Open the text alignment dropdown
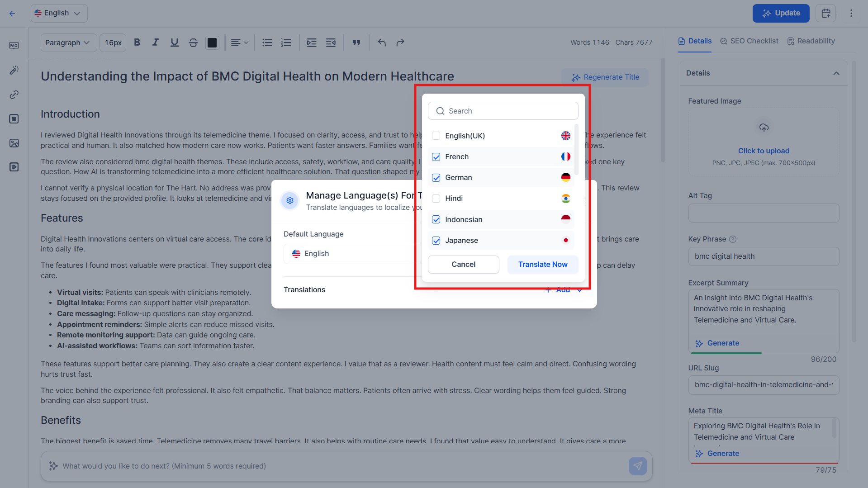The height and width of the screenshot is (488, 868). pos(239,43)
